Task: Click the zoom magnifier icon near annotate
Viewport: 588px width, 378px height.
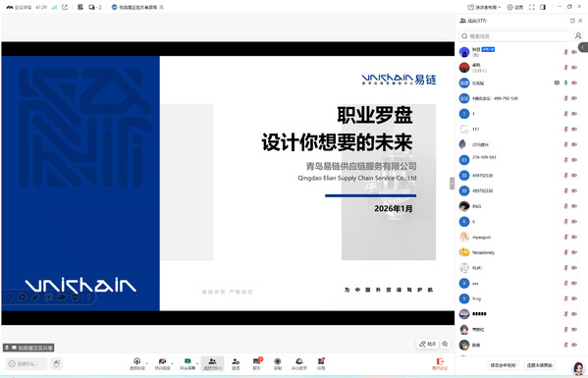Action: [445, 344]
